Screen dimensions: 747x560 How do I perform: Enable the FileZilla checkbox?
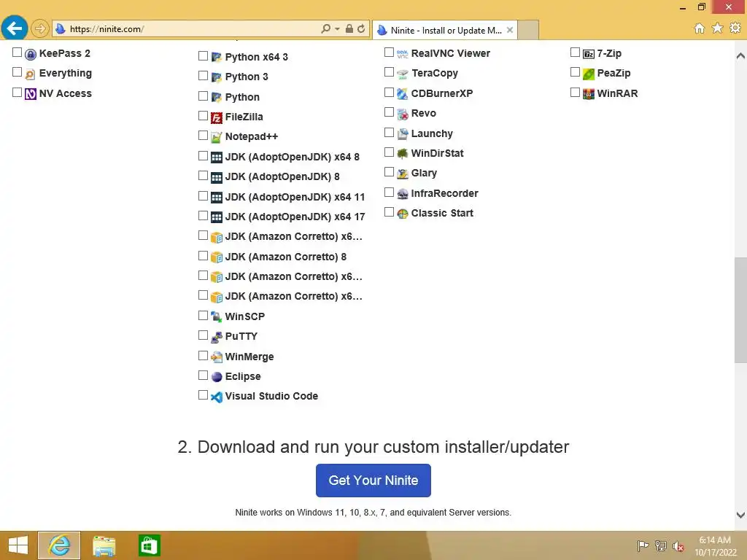(203, 116)
